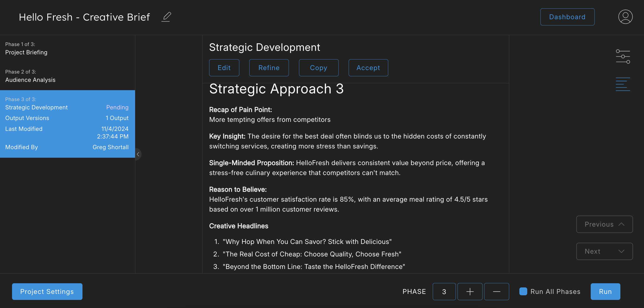Image resolution: width=644 pixels, height=308 pixels.
Task: Open the sliders settings icon
Action: pyautogui.click(x=622, y=56)
